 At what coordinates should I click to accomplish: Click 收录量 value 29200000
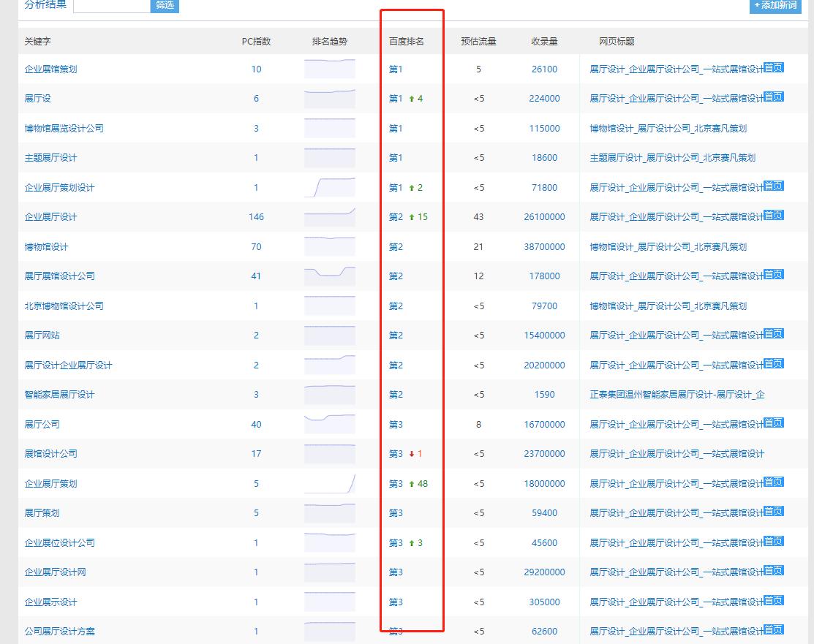coord(544,572)
